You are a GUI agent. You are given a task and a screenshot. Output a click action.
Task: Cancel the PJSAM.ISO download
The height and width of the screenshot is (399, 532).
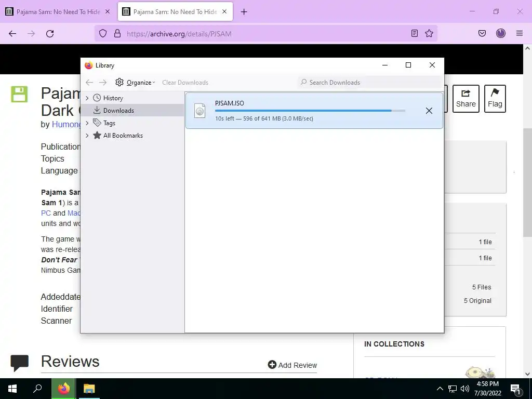429,111
